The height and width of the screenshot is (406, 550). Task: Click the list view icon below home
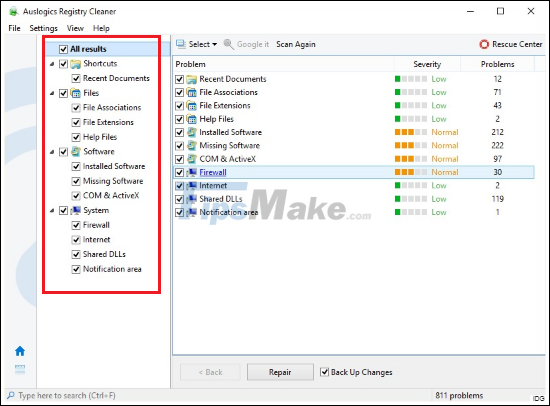[20, 369]
